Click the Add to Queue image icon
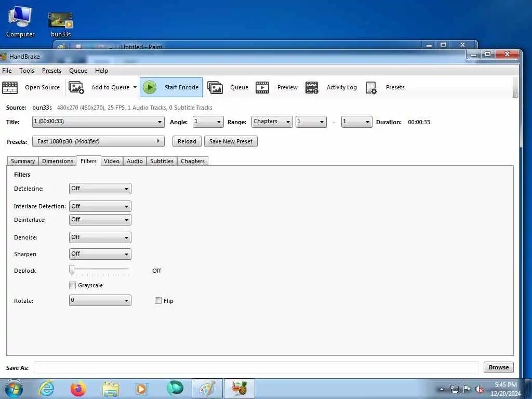The image size is (532, 399). click(x=76, y=87)
